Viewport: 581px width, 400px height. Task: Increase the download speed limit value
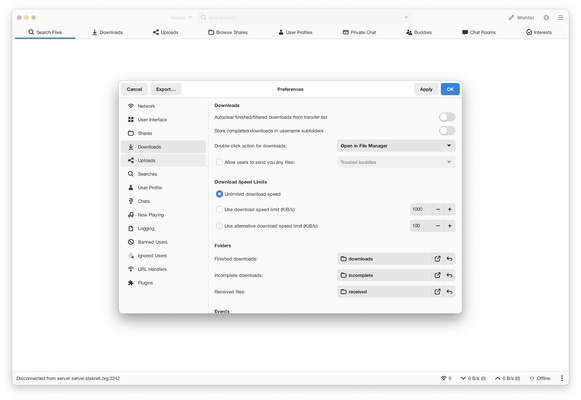[x=449, y=209]
